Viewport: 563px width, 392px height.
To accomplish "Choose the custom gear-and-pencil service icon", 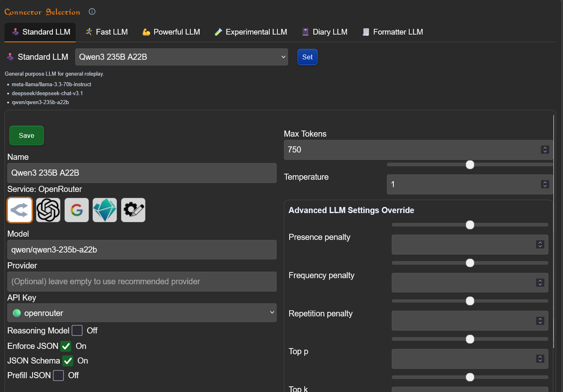I will tap(133, 210).
